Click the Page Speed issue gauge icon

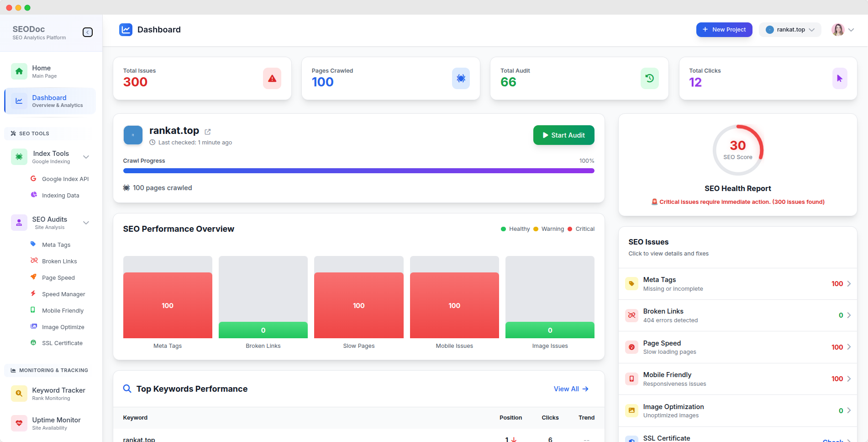point(631,347)
